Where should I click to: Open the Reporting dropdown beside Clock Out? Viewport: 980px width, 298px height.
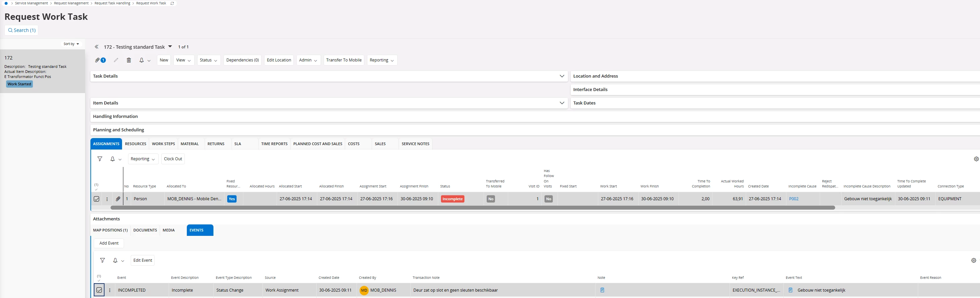point(142,159)
